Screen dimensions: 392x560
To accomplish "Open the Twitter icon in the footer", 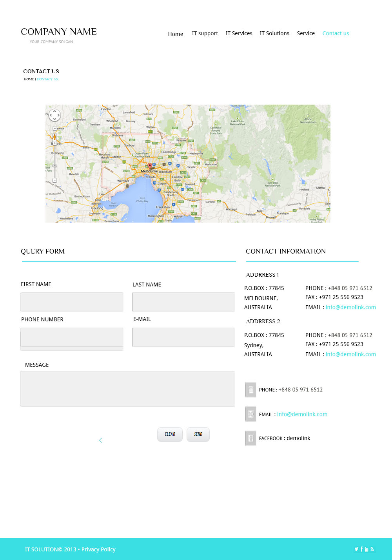I will tap(356, 549).
